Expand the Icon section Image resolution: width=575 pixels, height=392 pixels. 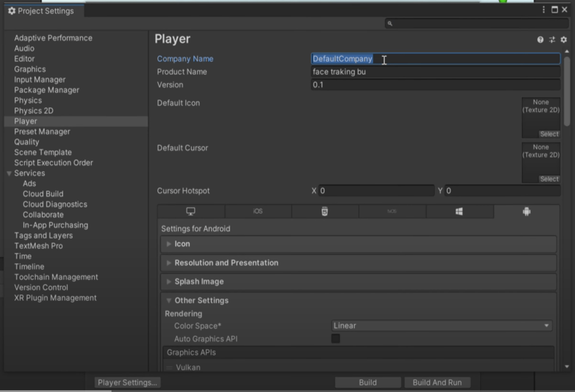(358, 244)
